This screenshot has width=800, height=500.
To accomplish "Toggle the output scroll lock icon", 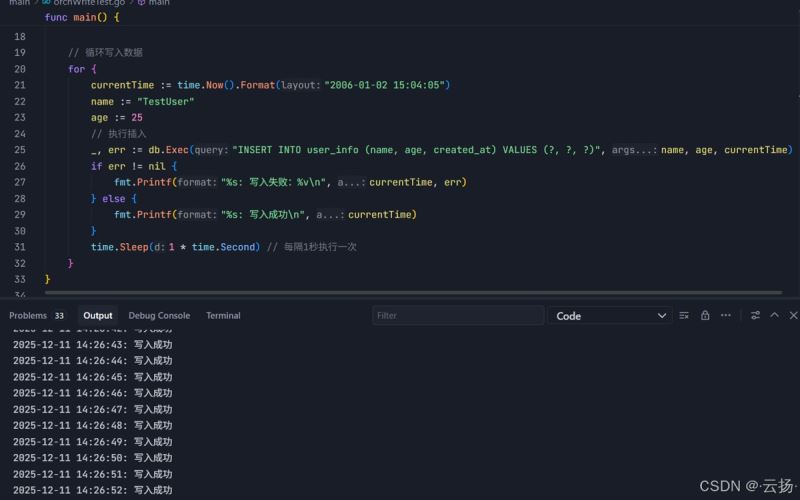I will [705, 316].
